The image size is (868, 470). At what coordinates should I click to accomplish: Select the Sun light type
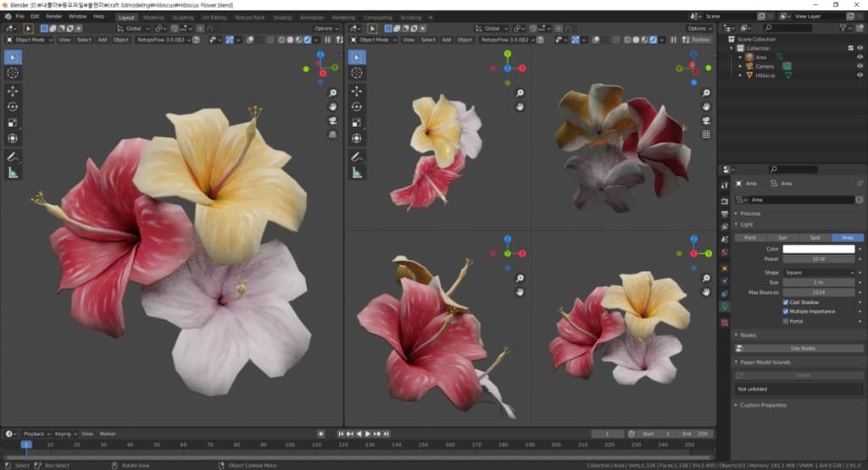(782, 238)
